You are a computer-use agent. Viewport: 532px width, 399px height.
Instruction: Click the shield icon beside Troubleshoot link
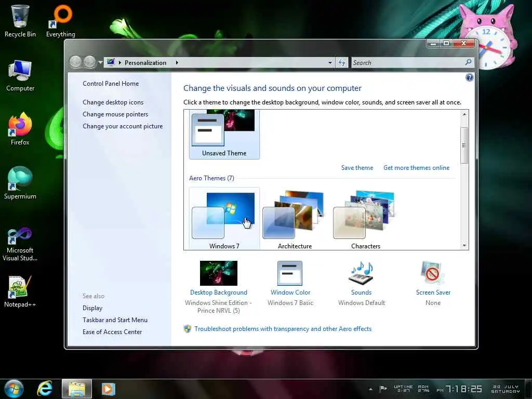coord(187,329)
